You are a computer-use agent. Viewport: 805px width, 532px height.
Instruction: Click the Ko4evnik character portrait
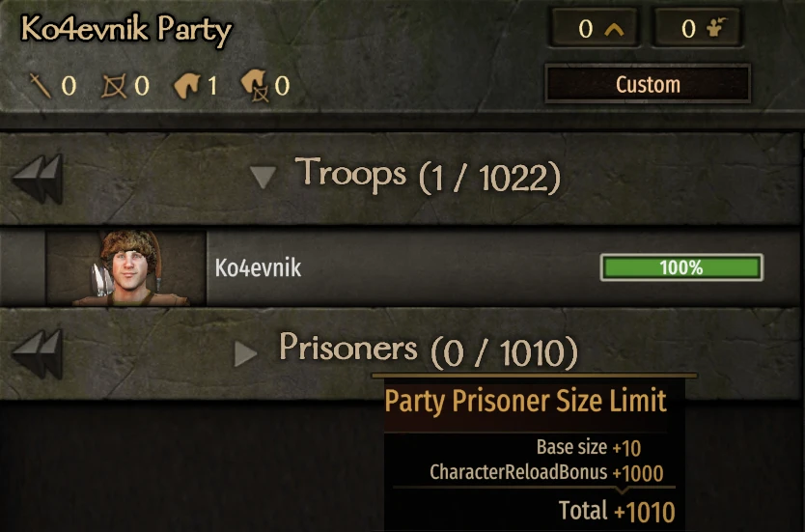pos(125,268)
